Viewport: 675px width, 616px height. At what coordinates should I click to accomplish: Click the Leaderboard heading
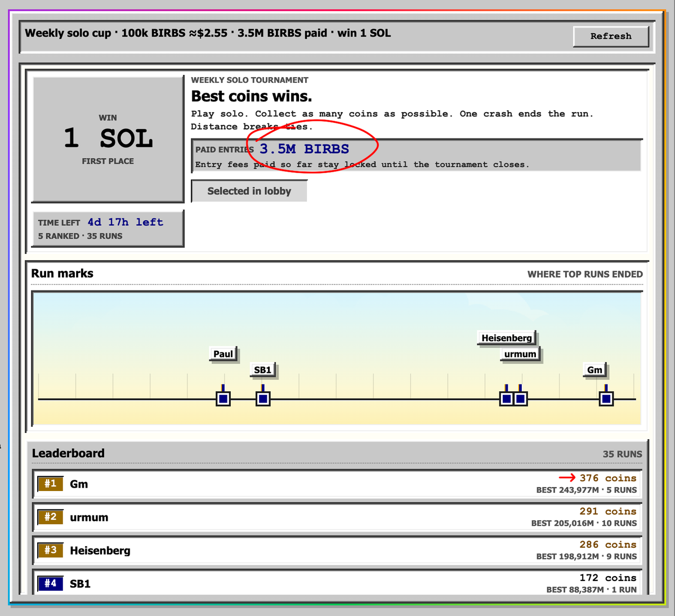click(68, 453)
